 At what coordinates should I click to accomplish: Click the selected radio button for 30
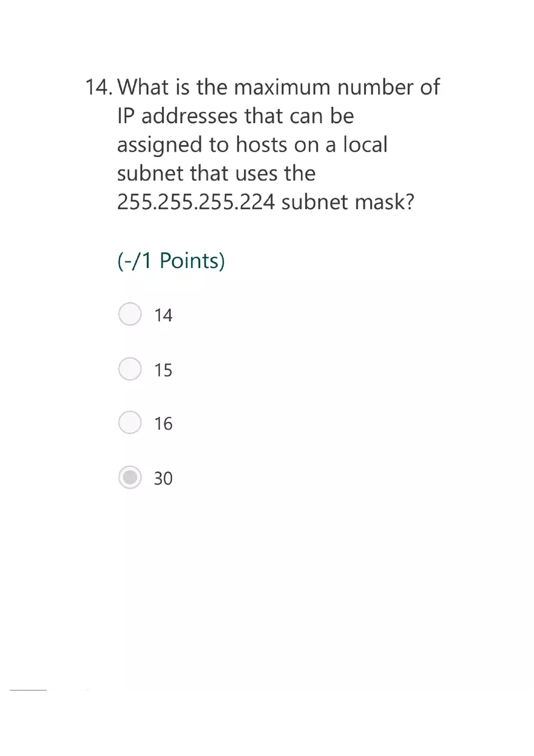(130, 478)
